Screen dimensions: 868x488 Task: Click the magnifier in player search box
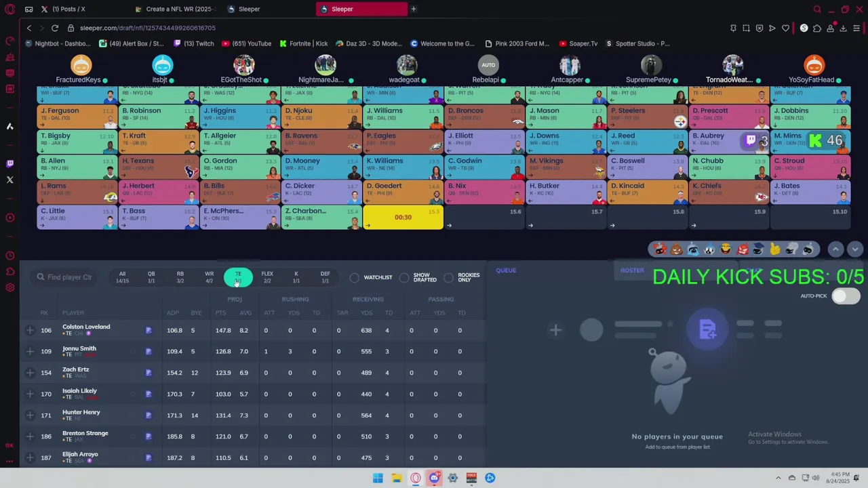41,277
